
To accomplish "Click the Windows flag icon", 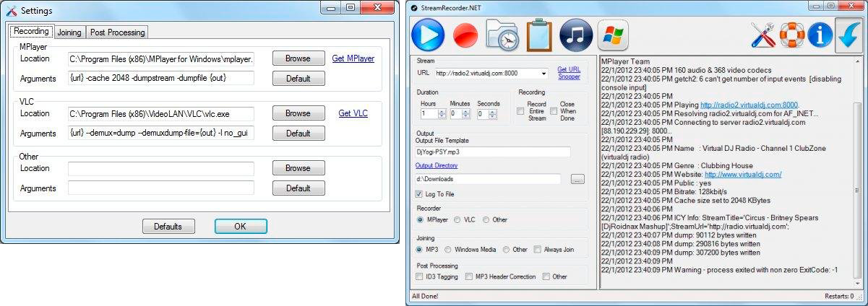I will 613,35.
